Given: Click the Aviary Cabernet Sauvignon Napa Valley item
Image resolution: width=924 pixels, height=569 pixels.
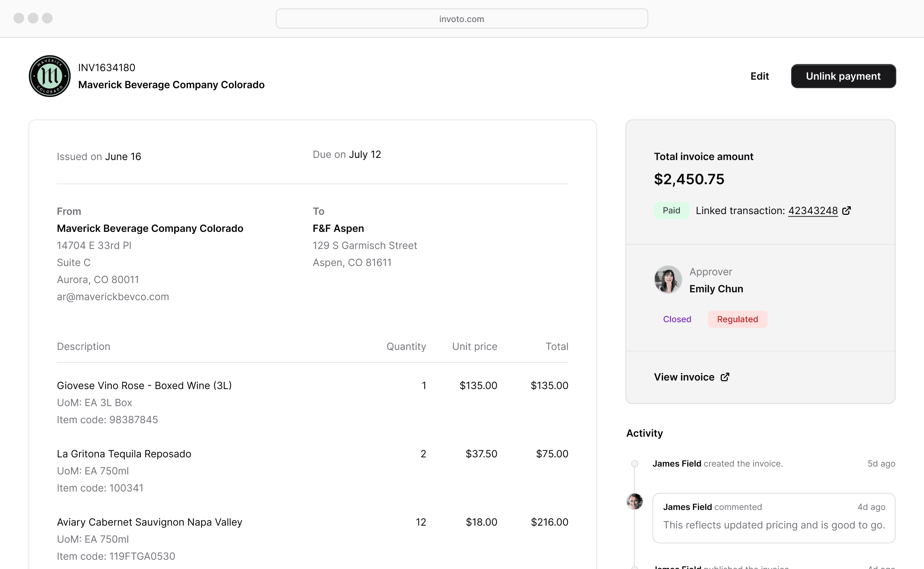Looking at the screenshot, I should 150,522.
